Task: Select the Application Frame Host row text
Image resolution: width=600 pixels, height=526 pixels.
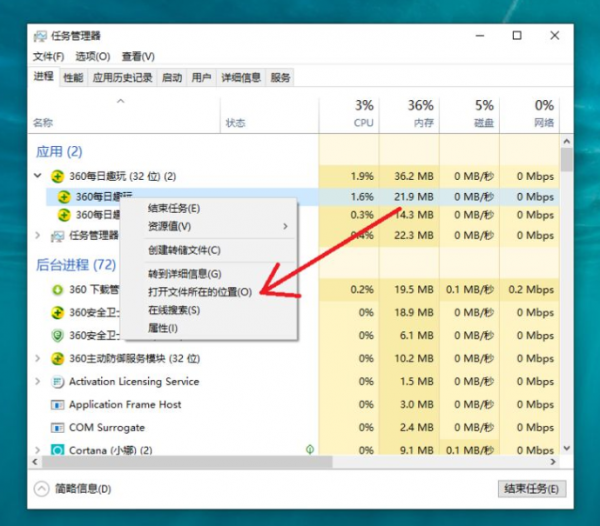Action: click(x=125, y=405)
